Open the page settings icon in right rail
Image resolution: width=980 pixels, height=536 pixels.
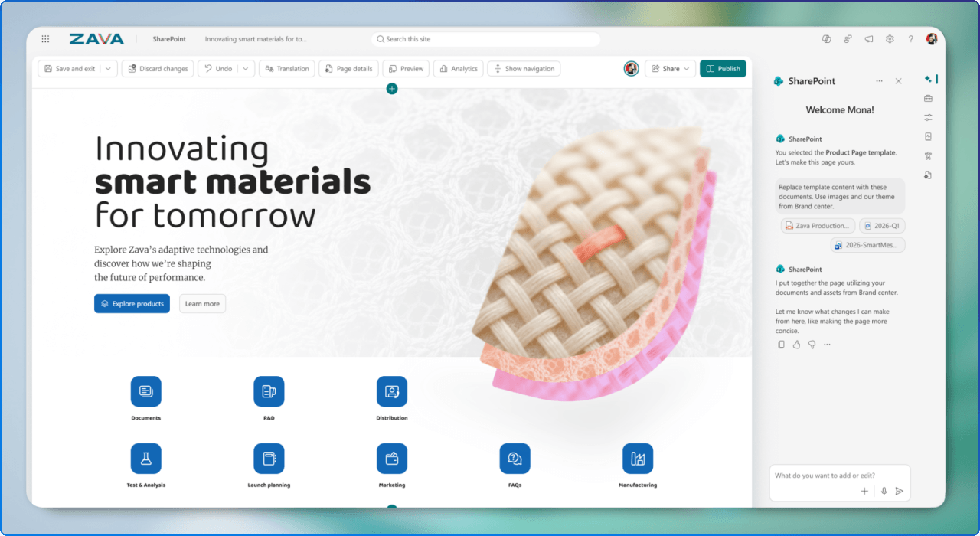pyautogui.click(x=929, y=175)
